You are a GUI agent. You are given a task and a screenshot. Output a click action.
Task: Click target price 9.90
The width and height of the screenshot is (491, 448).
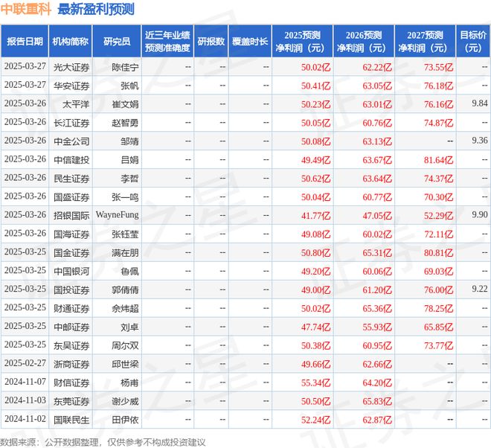pos(480,214)
